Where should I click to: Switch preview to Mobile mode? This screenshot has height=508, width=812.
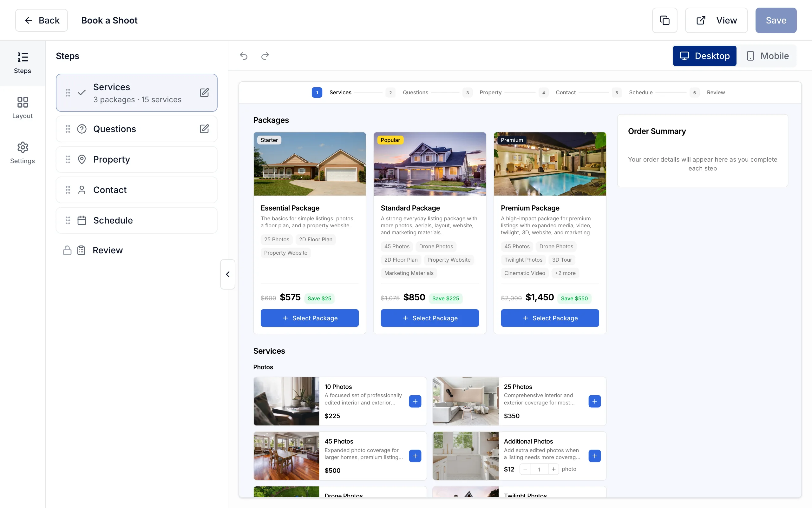[768, 56]
